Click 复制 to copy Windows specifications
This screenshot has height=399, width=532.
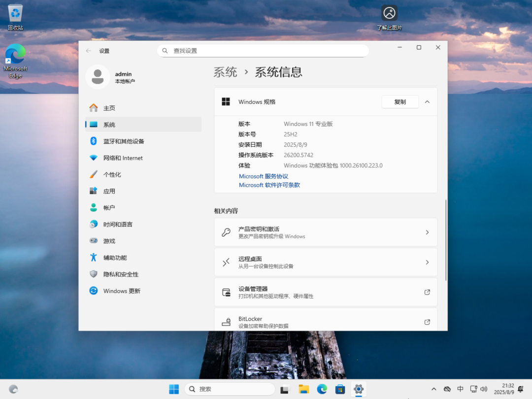399,101
